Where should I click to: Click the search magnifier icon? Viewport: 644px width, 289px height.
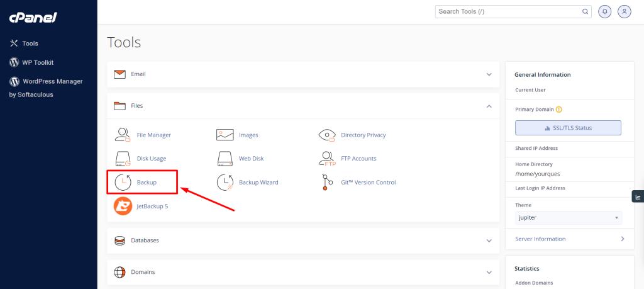click(x=585, y=11)
